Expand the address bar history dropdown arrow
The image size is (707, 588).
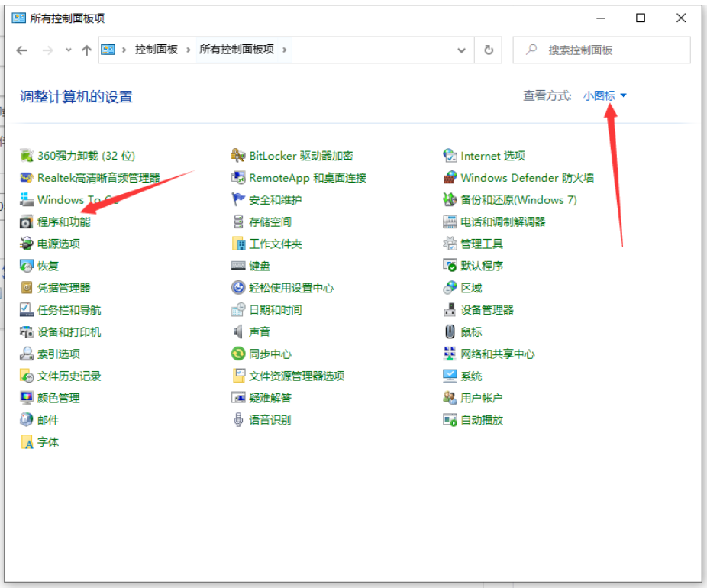tap(461, 50)
